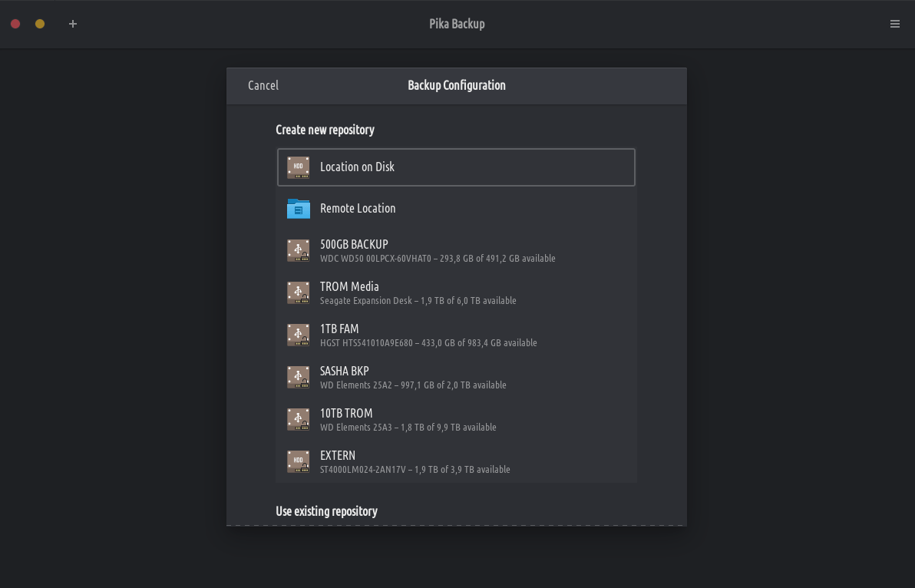
Task: Click the blue Remote Location folder icon
Action: (x=299, y=209)
